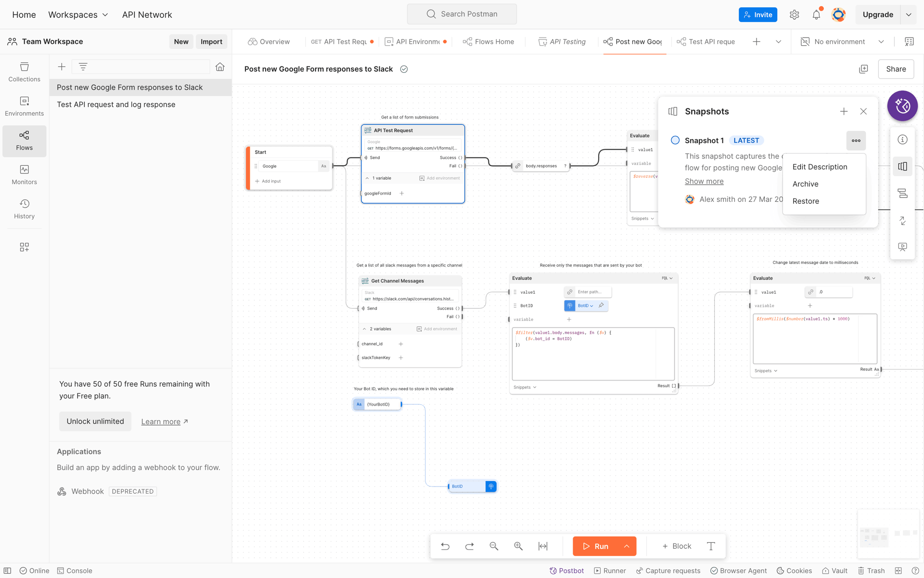Screen dimensions: 924x578
Task: Close the Snapshots panel
Action: point(863,111)
